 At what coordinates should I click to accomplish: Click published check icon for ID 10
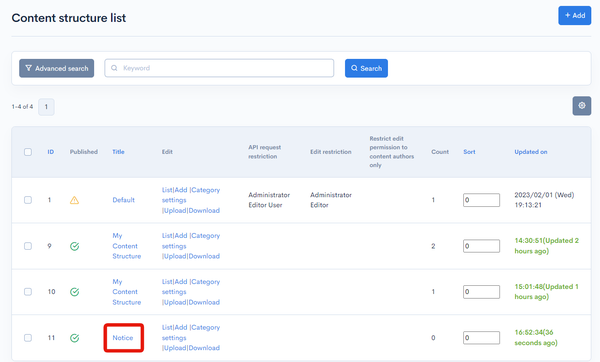click(x=75, y=292)
